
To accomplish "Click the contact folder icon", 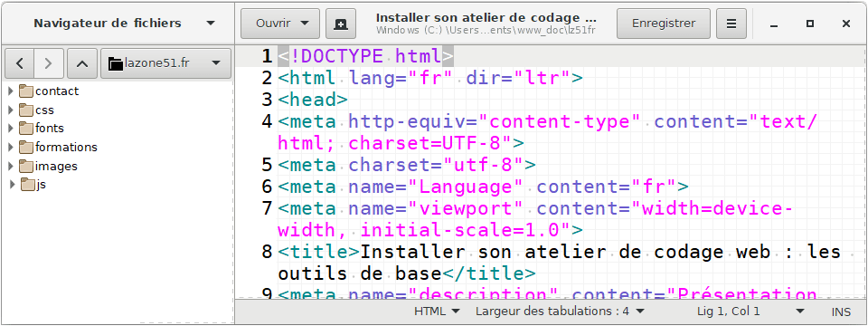I will [26, 91].
